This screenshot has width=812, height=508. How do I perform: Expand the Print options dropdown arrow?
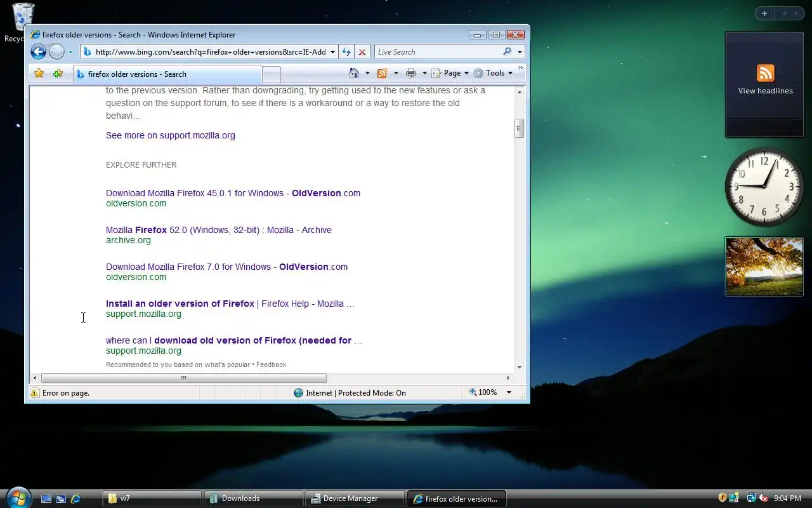(424, 73)
